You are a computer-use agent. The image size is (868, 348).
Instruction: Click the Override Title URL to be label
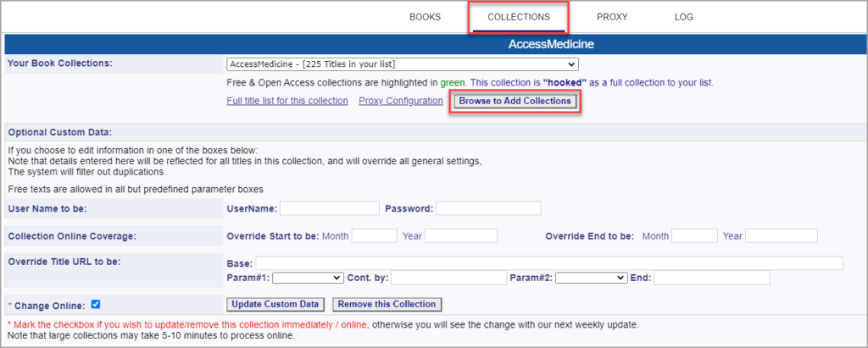[x=64, y=262]
